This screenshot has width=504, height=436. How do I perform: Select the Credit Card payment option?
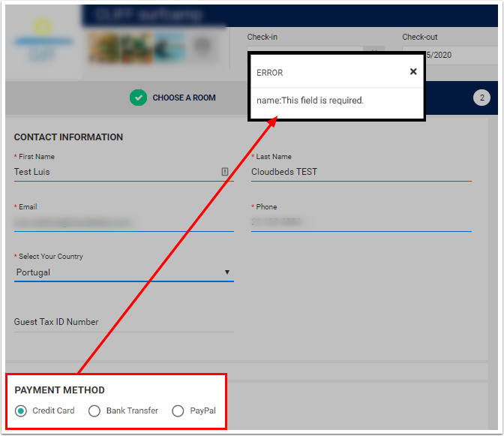pos(21,410)
